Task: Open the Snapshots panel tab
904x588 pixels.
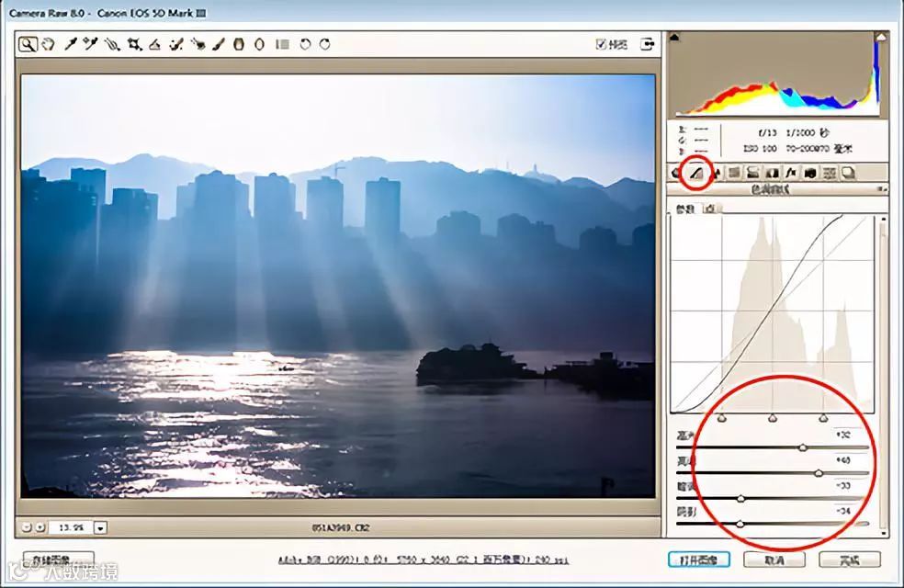Action: (x=849, y=173)
